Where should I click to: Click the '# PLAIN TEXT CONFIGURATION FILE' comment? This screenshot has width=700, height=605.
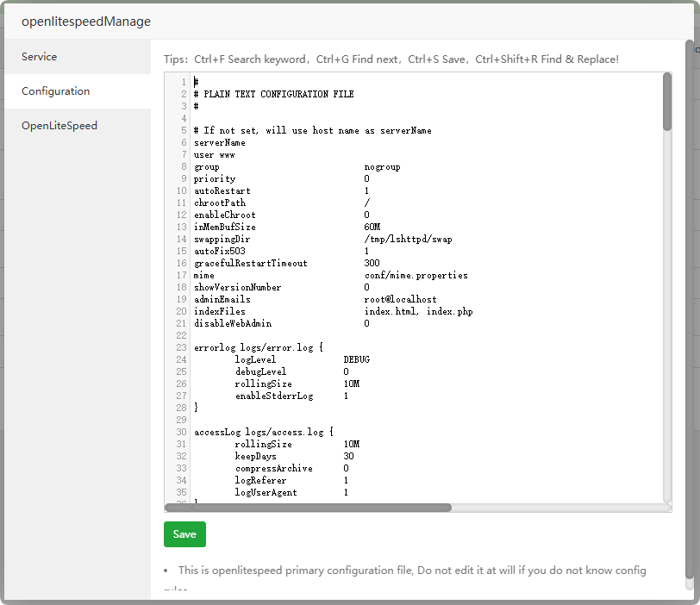click(273, 94)
